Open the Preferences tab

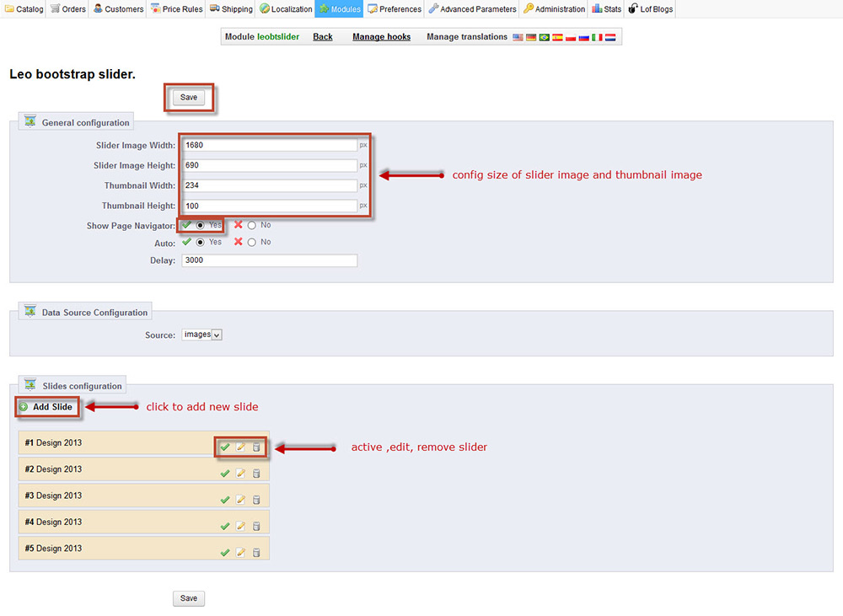tap(395, 9)
